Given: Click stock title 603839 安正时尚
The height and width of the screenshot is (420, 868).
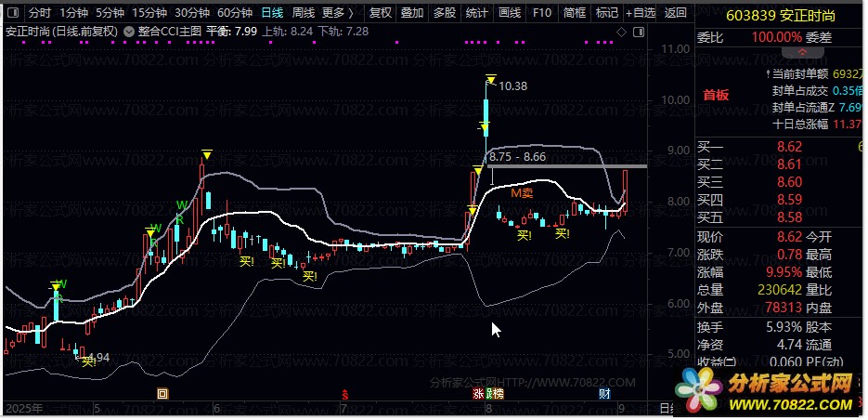Looking at the screenshot, I should point(781,16).
